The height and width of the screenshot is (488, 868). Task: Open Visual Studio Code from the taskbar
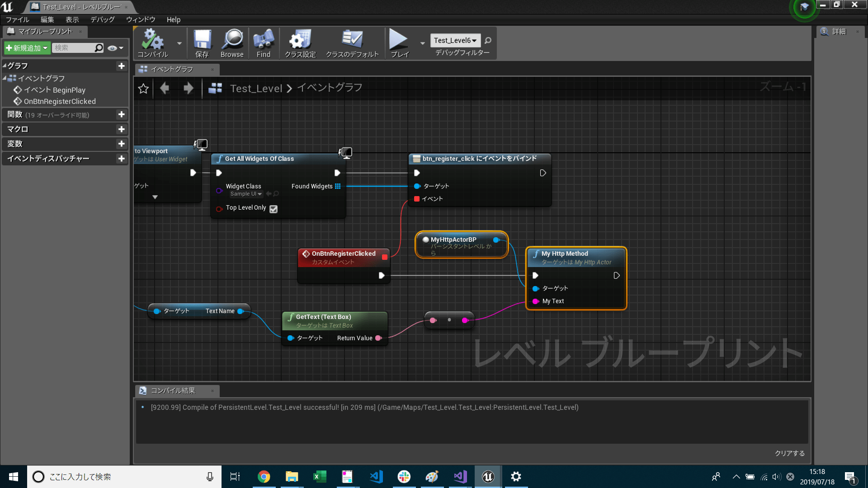(x=376, y=477)
